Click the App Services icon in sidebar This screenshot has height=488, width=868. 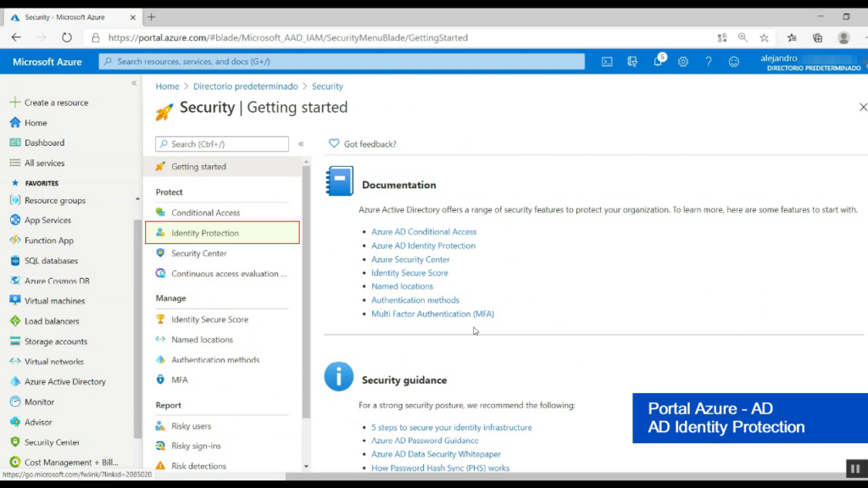(x=15, y=220)
